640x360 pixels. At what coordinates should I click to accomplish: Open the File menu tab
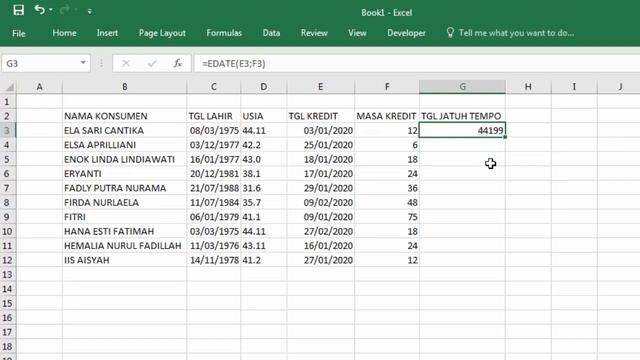click(19, 33)
